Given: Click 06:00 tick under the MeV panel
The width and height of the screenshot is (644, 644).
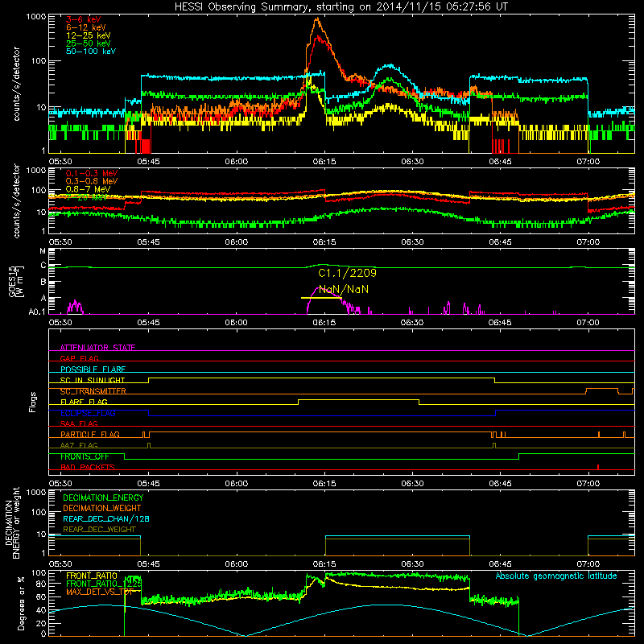Looking at the screenshot, I should [237, 242].
